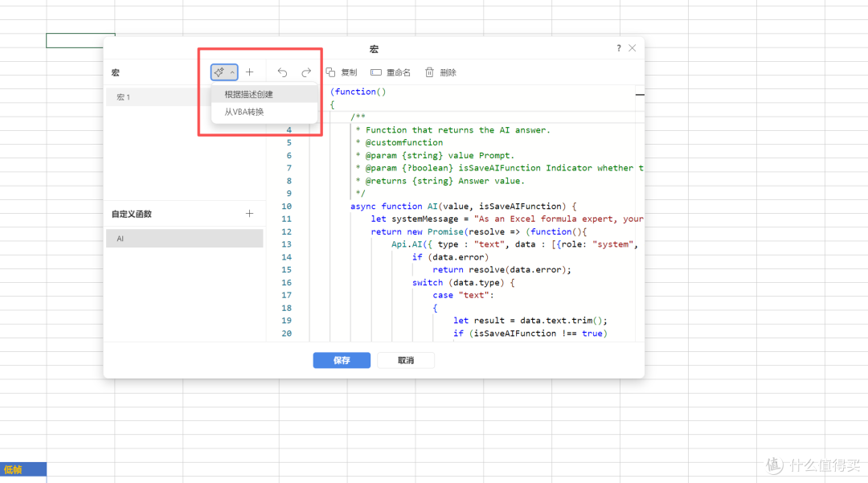The width and height of the screenshot is (868, 483).
Task: Expand the AI wand dropdown arrow
Action: (x=232, y=72)
